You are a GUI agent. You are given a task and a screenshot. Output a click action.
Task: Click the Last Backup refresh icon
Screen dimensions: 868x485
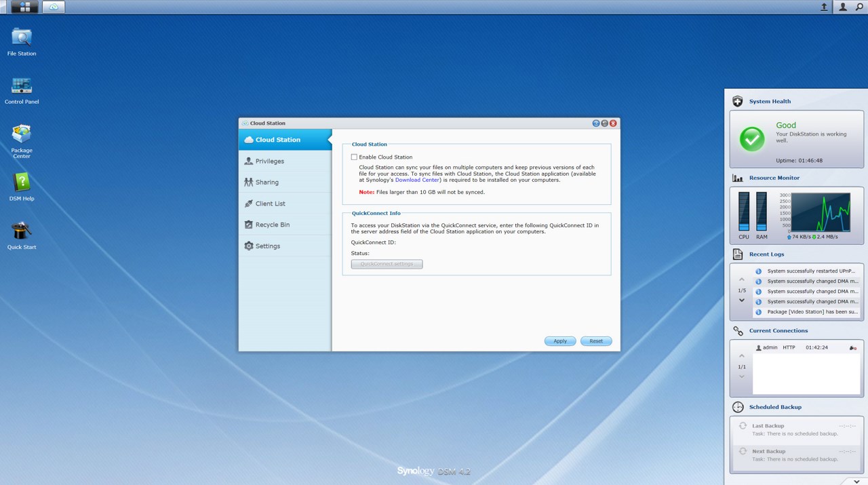pos(743,426)
